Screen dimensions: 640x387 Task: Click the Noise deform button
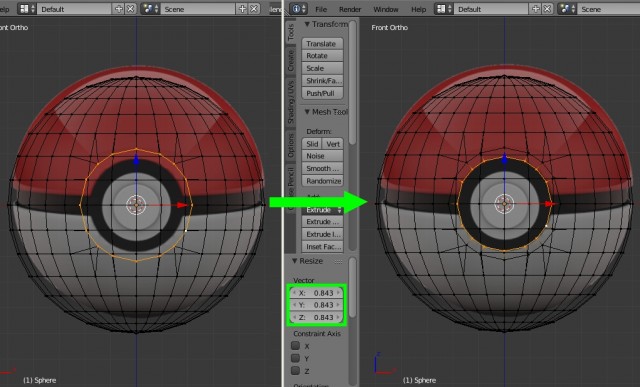(x=322, y=156)
